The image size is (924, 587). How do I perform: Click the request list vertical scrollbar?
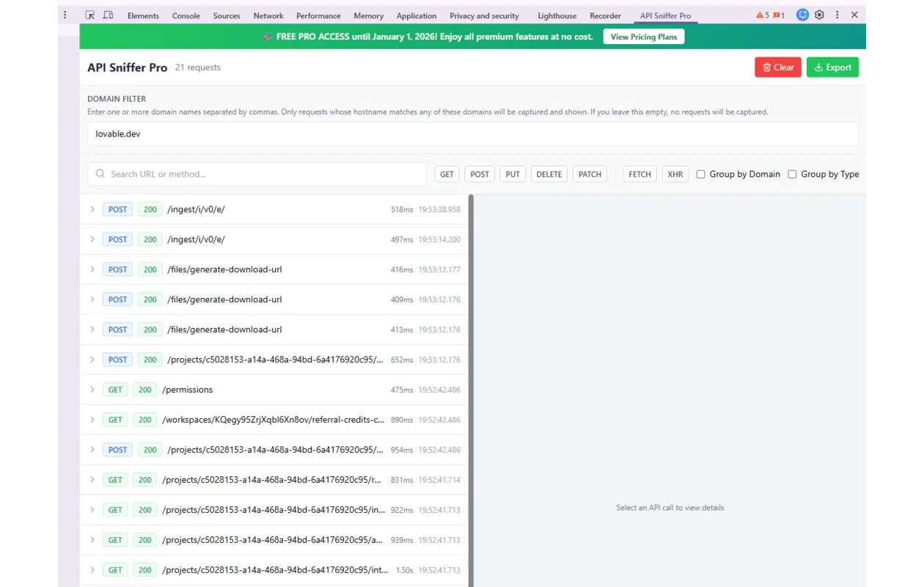[x=471, y=389]
